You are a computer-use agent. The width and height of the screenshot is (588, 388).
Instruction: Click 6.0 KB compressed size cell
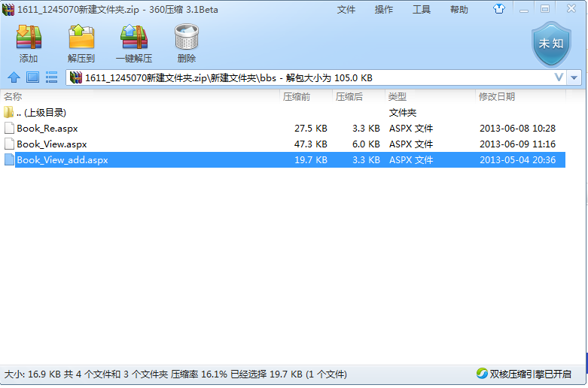click(x=366, y=144)
